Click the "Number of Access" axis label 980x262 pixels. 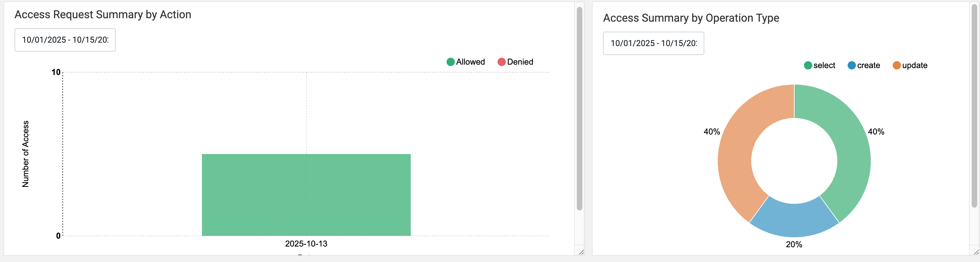[25, 154]
